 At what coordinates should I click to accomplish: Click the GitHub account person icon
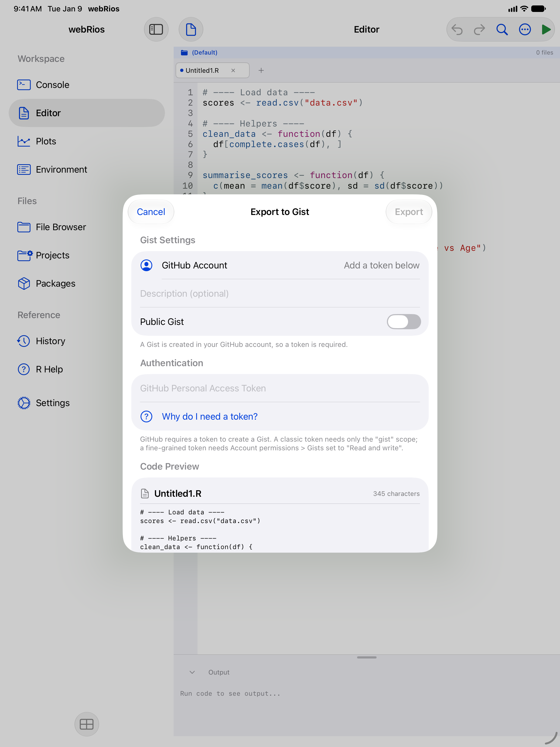[146, 265]
